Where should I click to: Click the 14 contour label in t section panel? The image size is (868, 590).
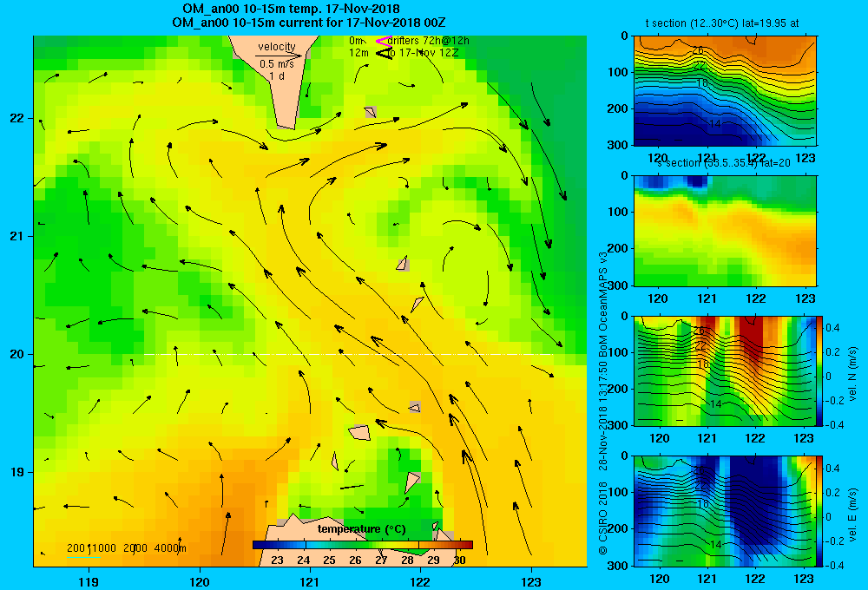[714, 123]
